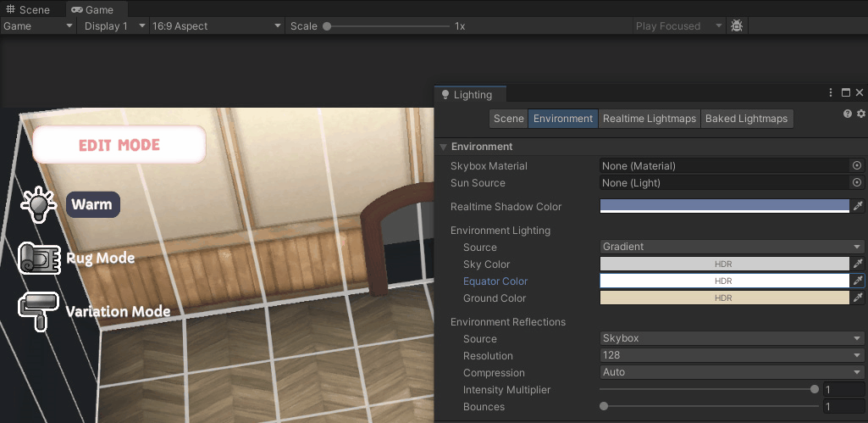Open reflections Resolution 128 dropdown
Viewport: 868px width, 423px height.
(732, 355)
